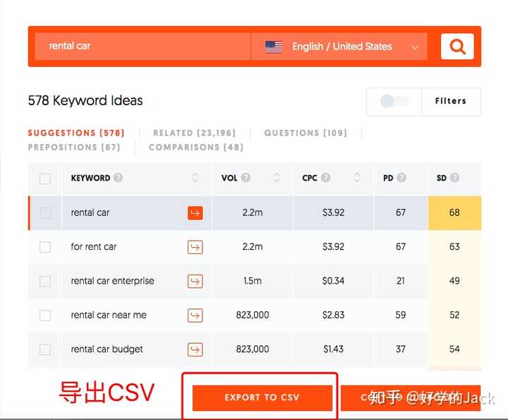Open rental car budget arrow icon
Viewport: 508px width, 420px height.
(195, 349)
